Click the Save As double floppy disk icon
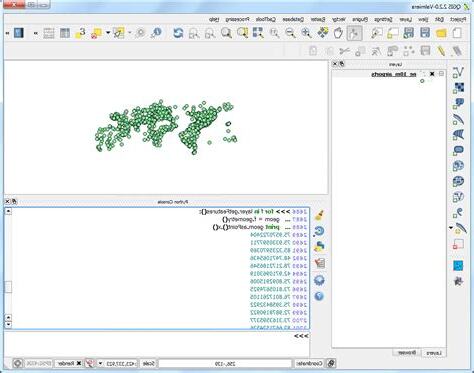Screen dimensions: 474x373 point(409,33)
